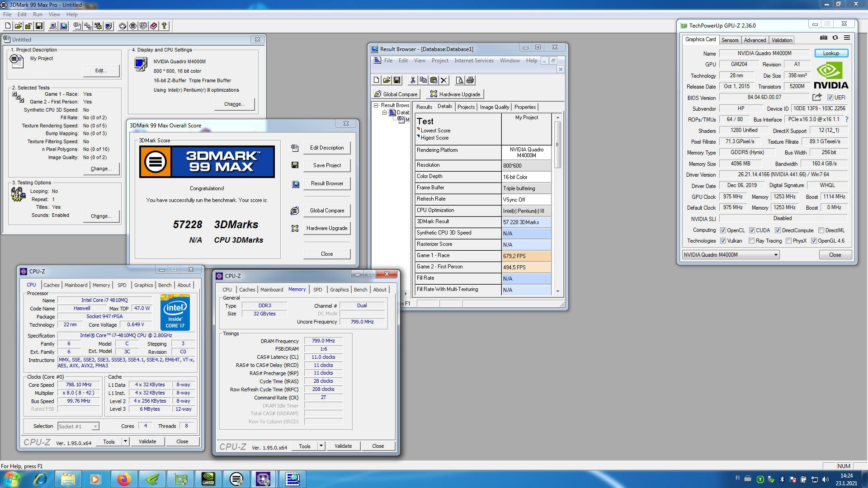Click the NVIDIA logo in GPU-Z
The image size is (868, 488).
point(831,76)
